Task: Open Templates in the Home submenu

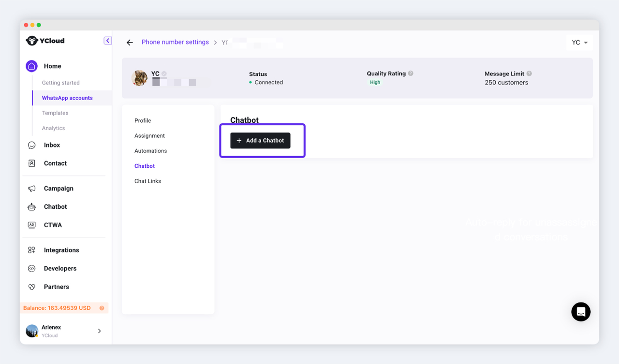Action: (x=55, y=113)
